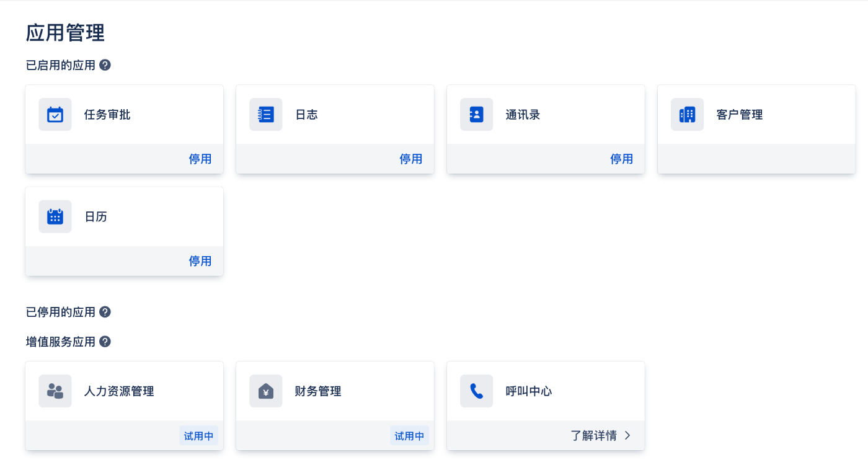Click 了解详情 link for 呼叫中心

click(594, 435)
